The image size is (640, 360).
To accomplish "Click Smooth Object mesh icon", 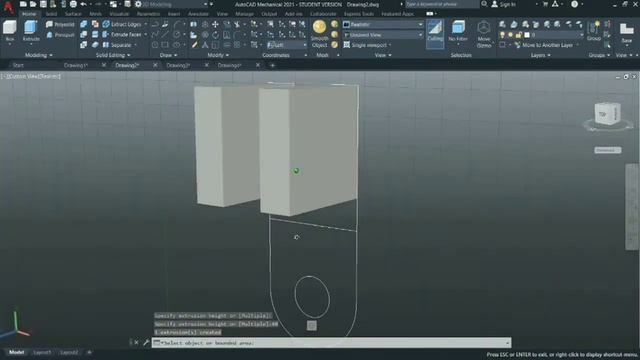I will pos(319,33).
